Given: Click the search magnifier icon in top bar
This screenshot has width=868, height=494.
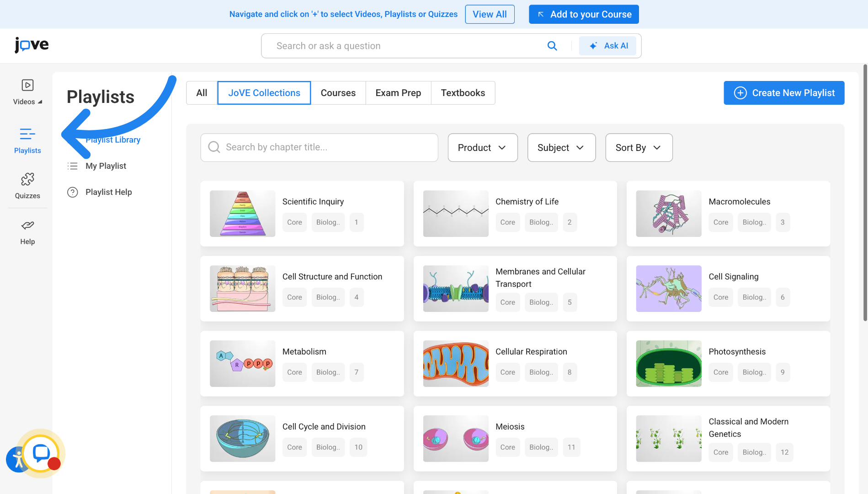Looking at the screenshot, I should [x=552, y=46].
